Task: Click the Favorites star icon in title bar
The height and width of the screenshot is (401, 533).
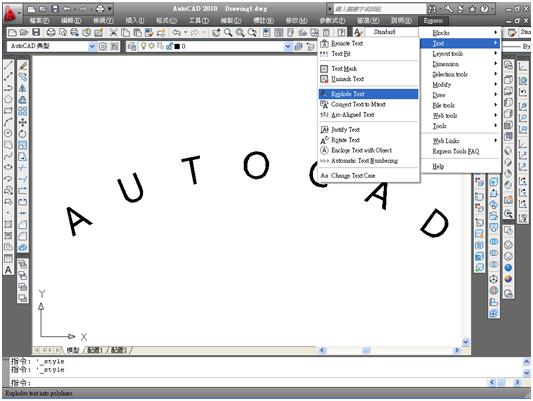Action: pos(472,9)
